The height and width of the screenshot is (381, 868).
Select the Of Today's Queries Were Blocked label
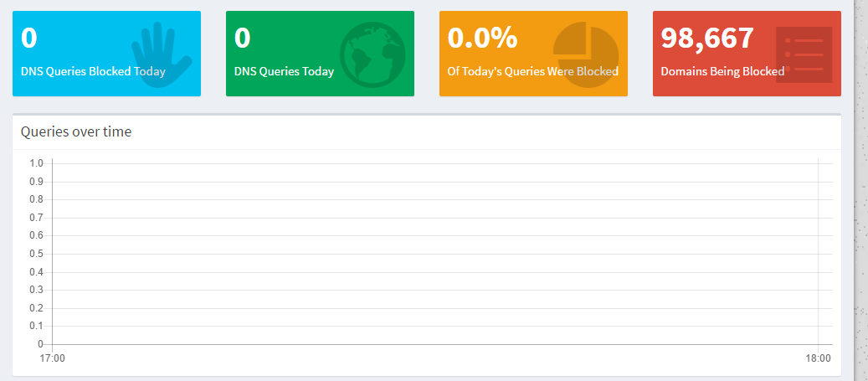(532, 71)
